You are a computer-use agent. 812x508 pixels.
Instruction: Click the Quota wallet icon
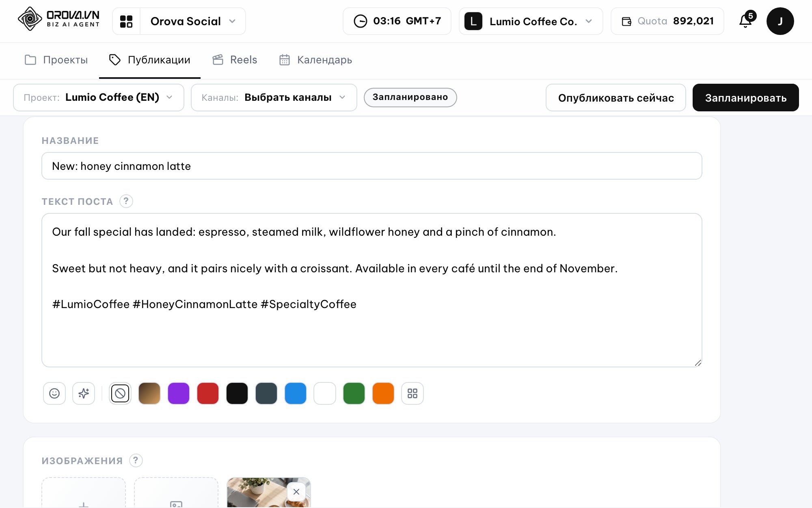626,21
